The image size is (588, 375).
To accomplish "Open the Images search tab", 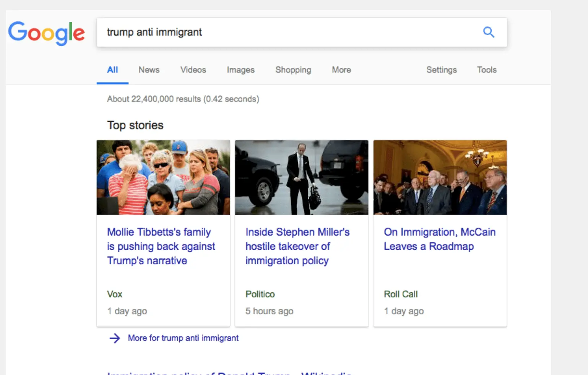I will click(x=240, y=70).
